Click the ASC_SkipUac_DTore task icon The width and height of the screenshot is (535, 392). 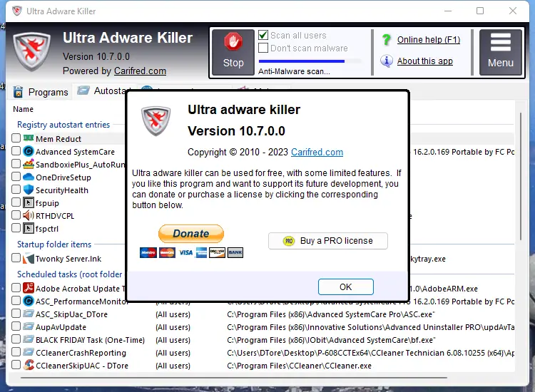click(x=29, y=314)
